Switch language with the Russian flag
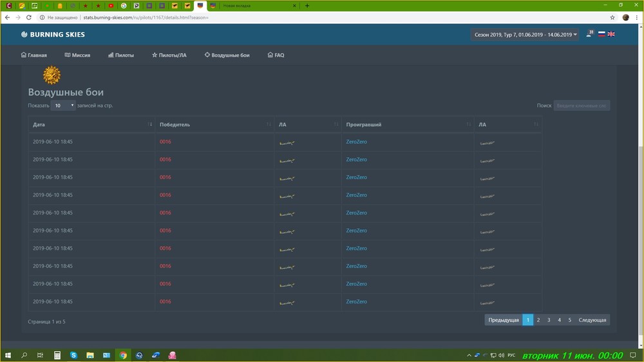The image size is (644, 362). click(x=601, y=34)
